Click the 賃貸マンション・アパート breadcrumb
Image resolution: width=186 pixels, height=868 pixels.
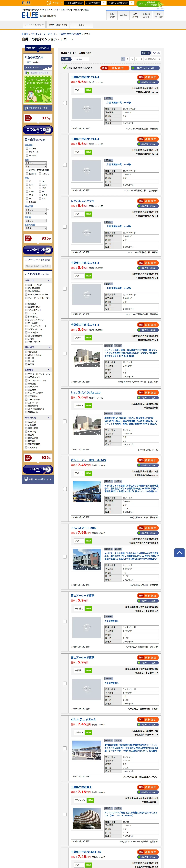tap(44, 34)
